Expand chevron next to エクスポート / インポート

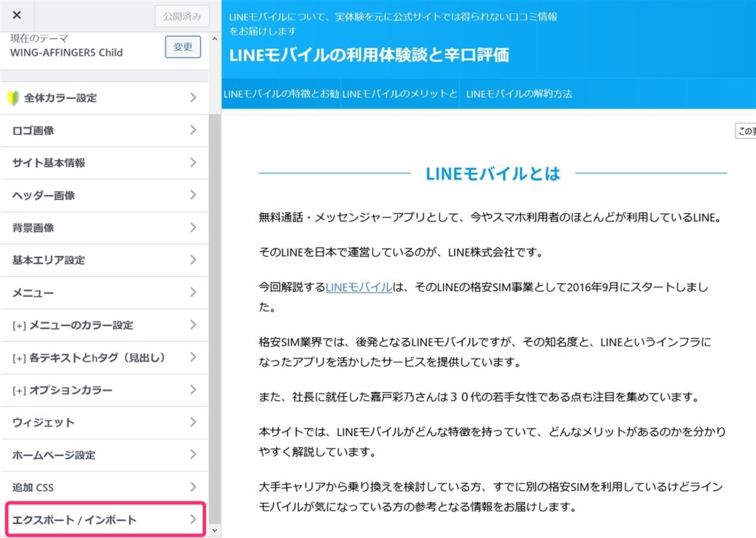(193, 520)
